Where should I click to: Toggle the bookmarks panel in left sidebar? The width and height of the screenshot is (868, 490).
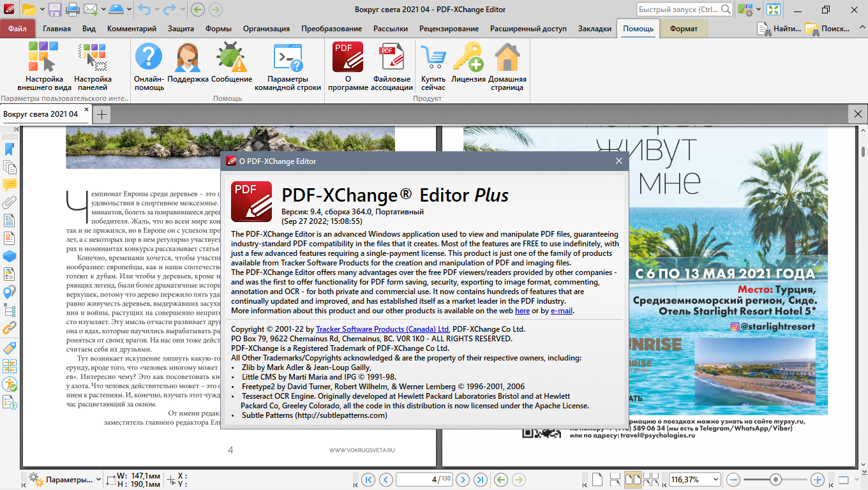(10, 149)
